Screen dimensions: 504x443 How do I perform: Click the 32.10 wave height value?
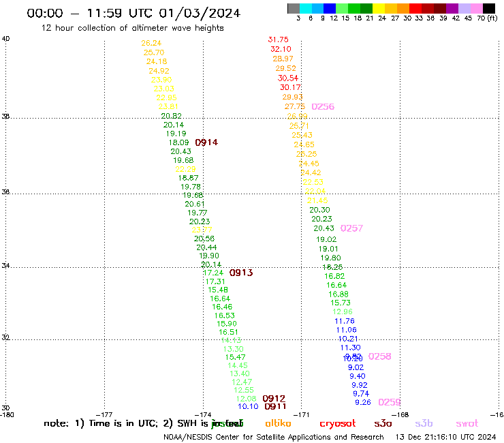tap(281, 49)
